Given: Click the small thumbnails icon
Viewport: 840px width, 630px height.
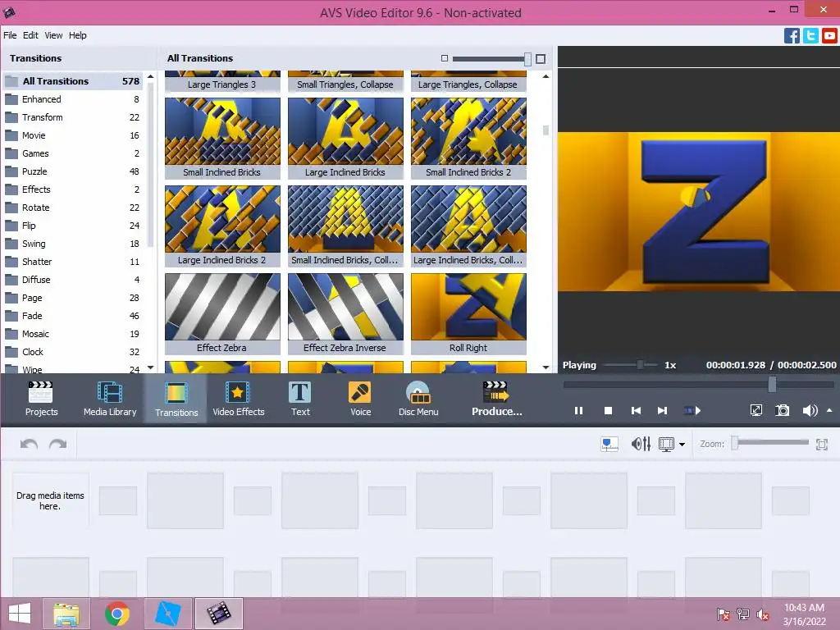Looking at the screenshot, I should [444, 58].
